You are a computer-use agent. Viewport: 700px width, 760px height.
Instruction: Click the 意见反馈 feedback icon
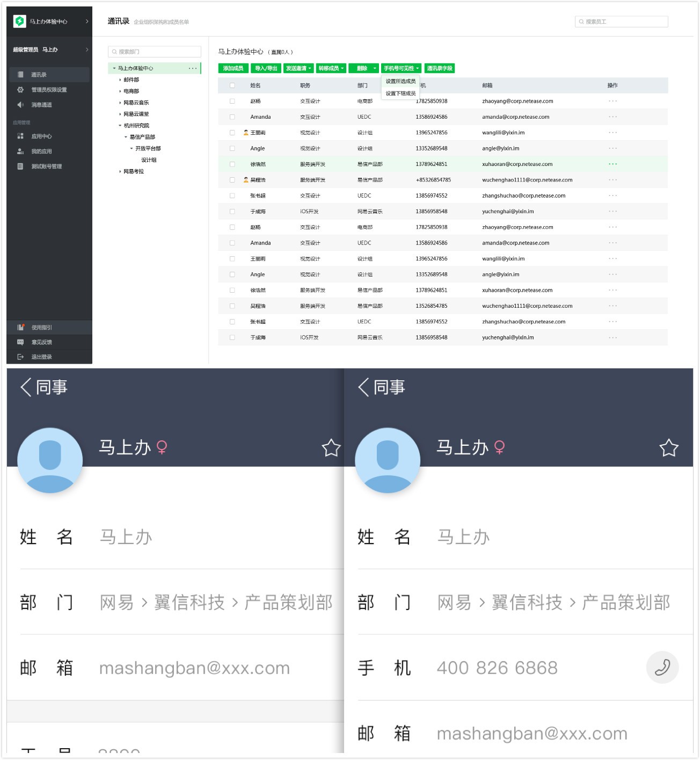[x=20, y=342]
